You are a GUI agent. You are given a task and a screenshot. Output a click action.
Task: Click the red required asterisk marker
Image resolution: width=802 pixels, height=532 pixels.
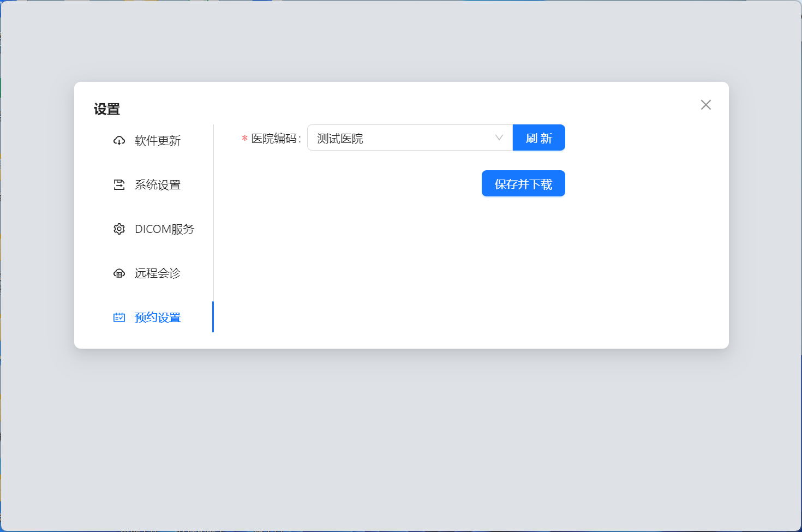coord(245,139)
